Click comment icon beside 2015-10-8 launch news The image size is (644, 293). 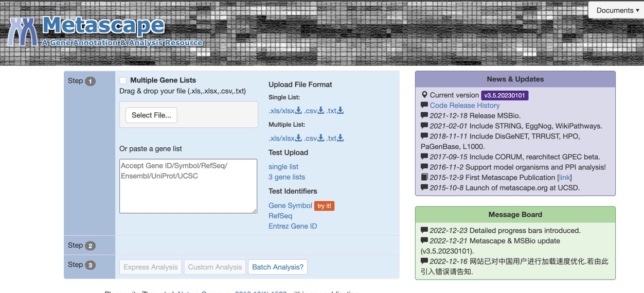[424, 187]
